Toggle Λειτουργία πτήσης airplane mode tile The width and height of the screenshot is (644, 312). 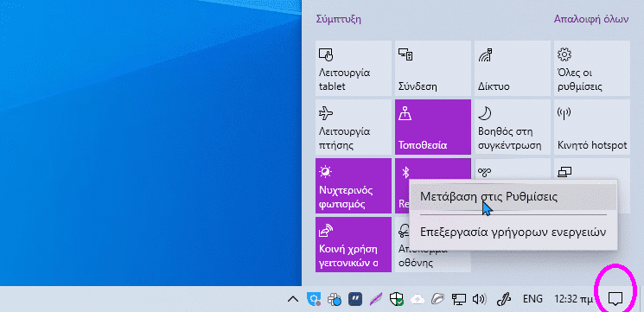point(354,127)
